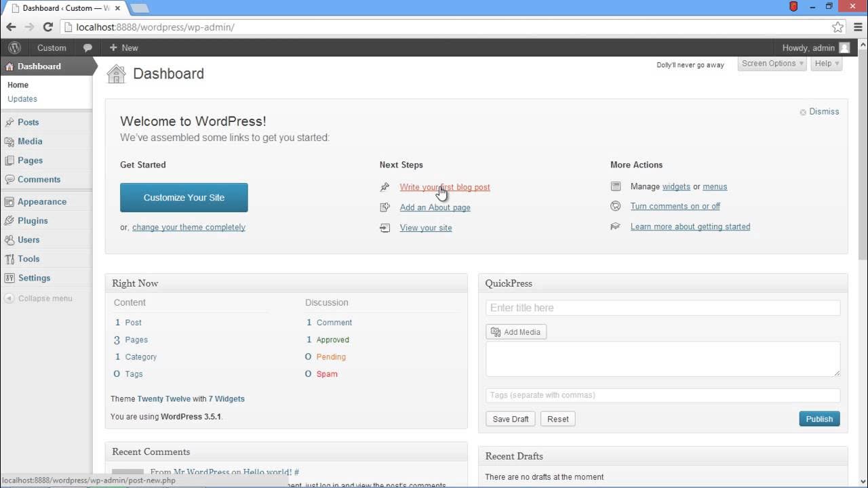Click the Posts pushpin icon in sidebar
Screen dimensions: 868x488
9,123
